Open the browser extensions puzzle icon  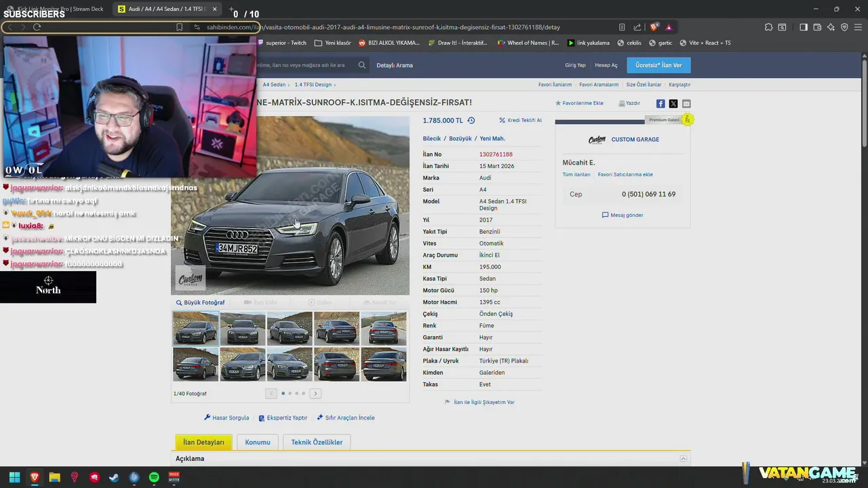768,27
